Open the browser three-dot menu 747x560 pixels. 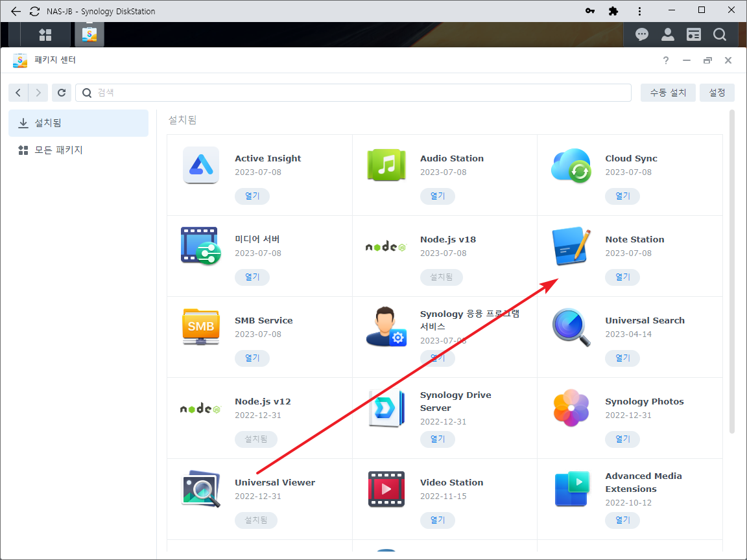pos(639,11)
